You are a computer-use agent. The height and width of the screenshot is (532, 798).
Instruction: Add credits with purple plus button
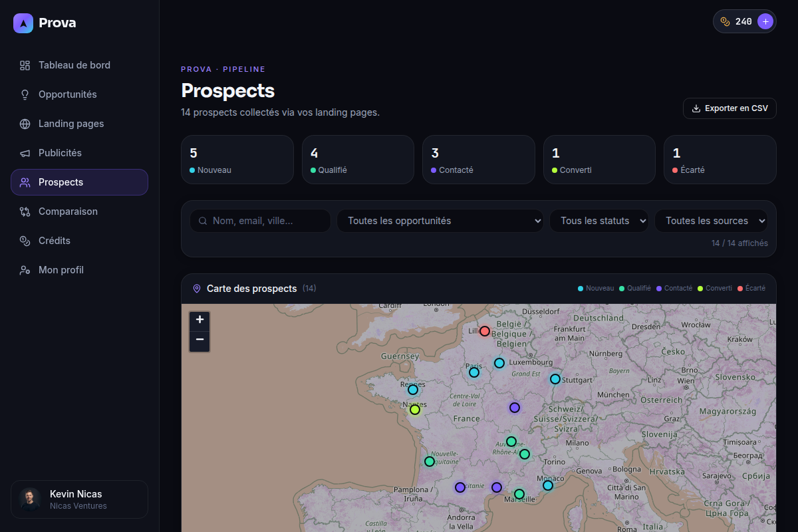[x=765, y=21]
